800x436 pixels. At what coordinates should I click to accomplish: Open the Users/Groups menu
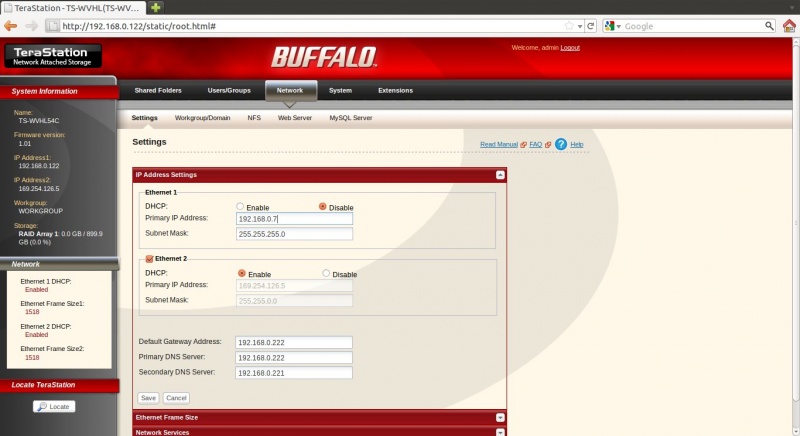(229, 90)
